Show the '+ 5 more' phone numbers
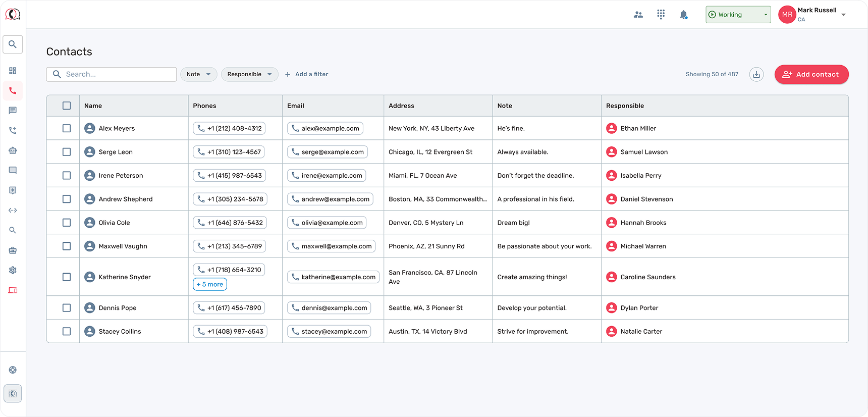 (210, 284)
